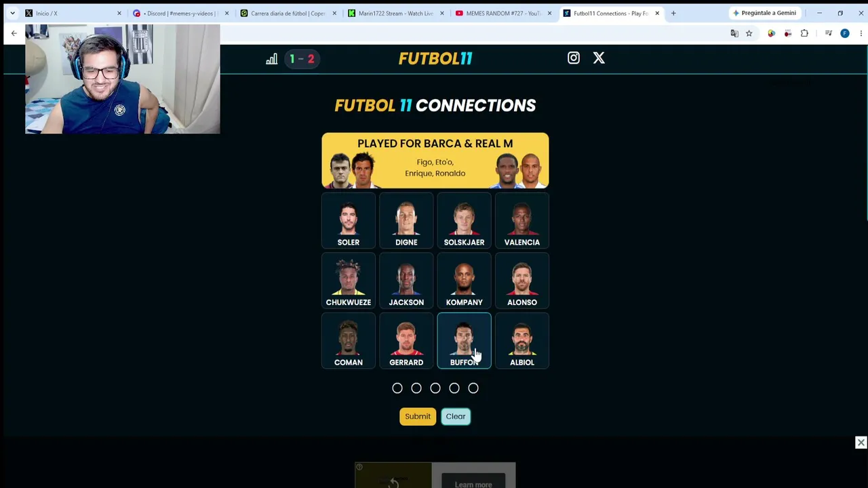Screen dimensions: 868x488
Task: Select the Solskjaer player card
Action: click(x=464, y=221)
